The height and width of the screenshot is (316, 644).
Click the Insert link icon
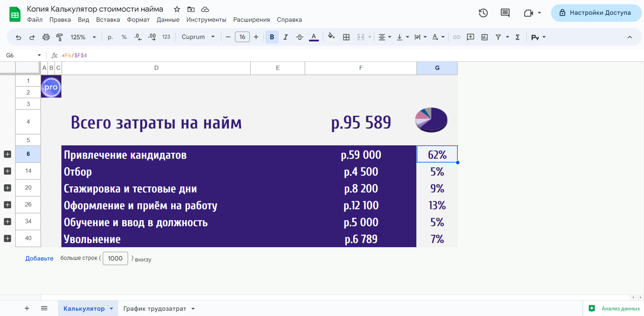click(456, 37)
